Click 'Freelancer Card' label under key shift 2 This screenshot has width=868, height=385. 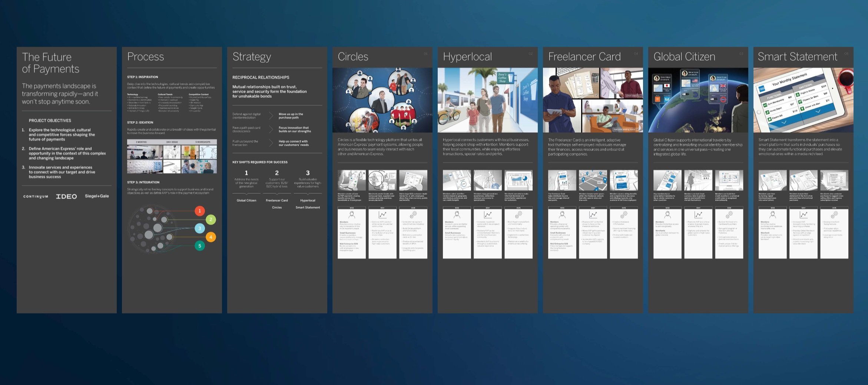point(277,200)
